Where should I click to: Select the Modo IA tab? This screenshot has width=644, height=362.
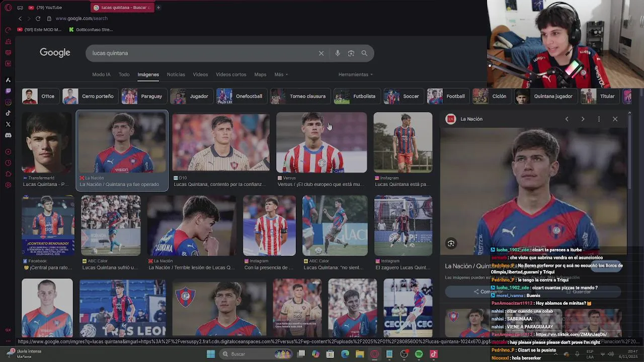point(101,74)
